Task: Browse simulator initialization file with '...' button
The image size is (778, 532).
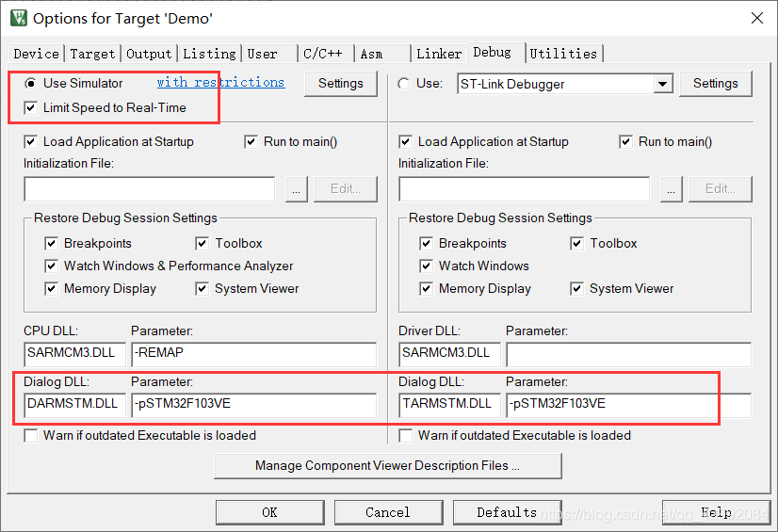Action: click(296, 189)
